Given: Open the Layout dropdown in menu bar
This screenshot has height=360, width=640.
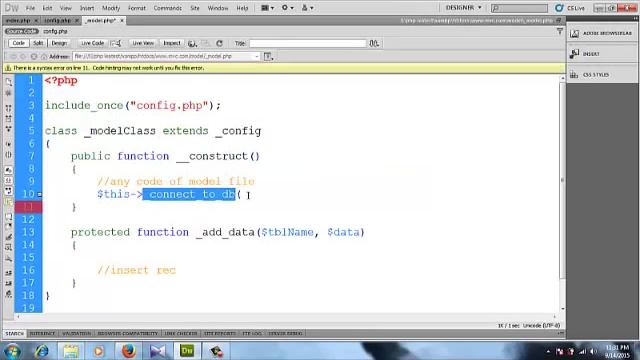Looking at the screenshot, I should (x=267, y=8).
